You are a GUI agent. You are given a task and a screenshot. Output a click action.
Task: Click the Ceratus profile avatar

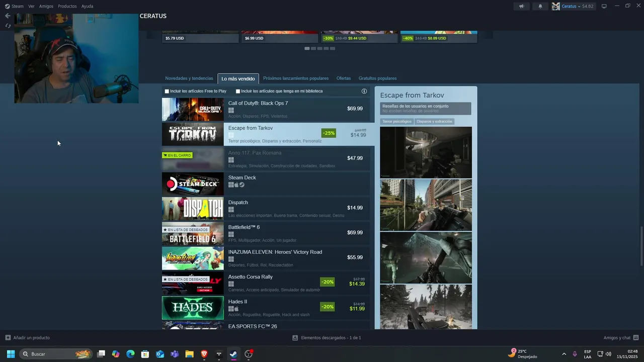coord(555,6)
